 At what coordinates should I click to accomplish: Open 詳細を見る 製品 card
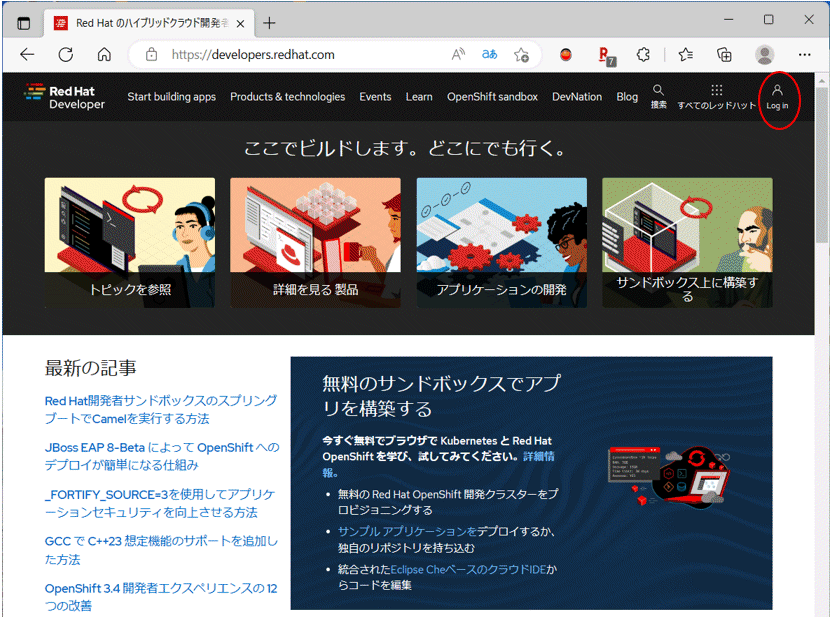[x=315, y=242]
